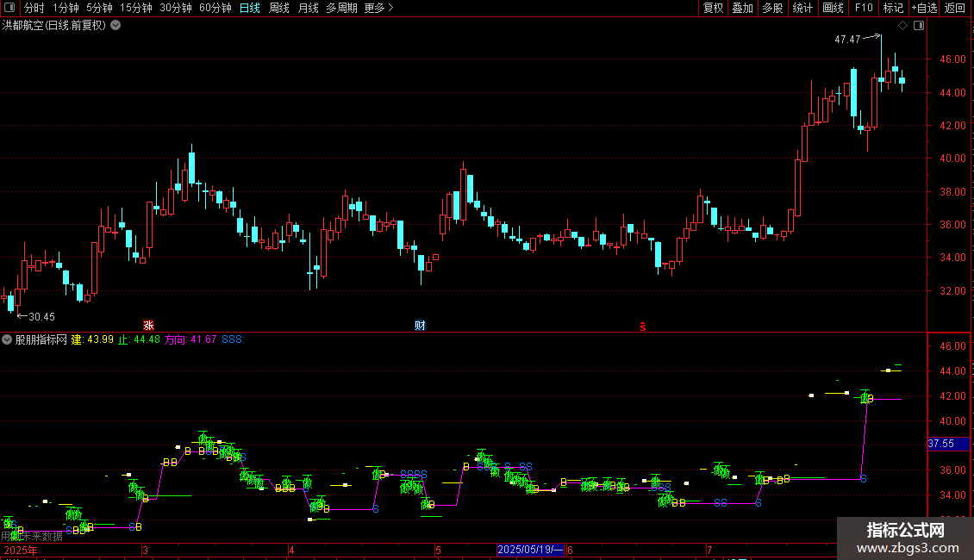This screenshot has height=560, width=974.
Task: Switch to the 分时 time-share tab
Action: click(34, 8)
